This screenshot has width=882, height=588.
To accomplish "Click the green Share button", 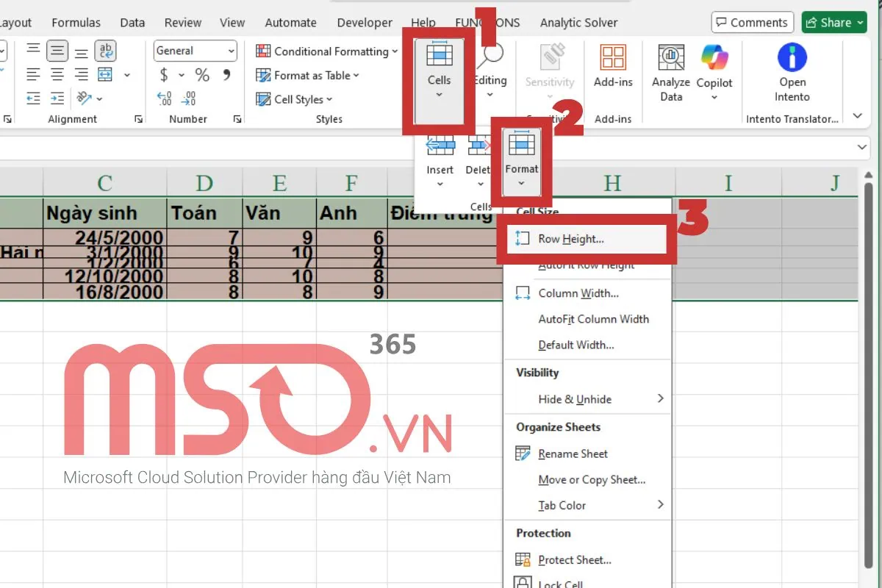I will (835, 23).
